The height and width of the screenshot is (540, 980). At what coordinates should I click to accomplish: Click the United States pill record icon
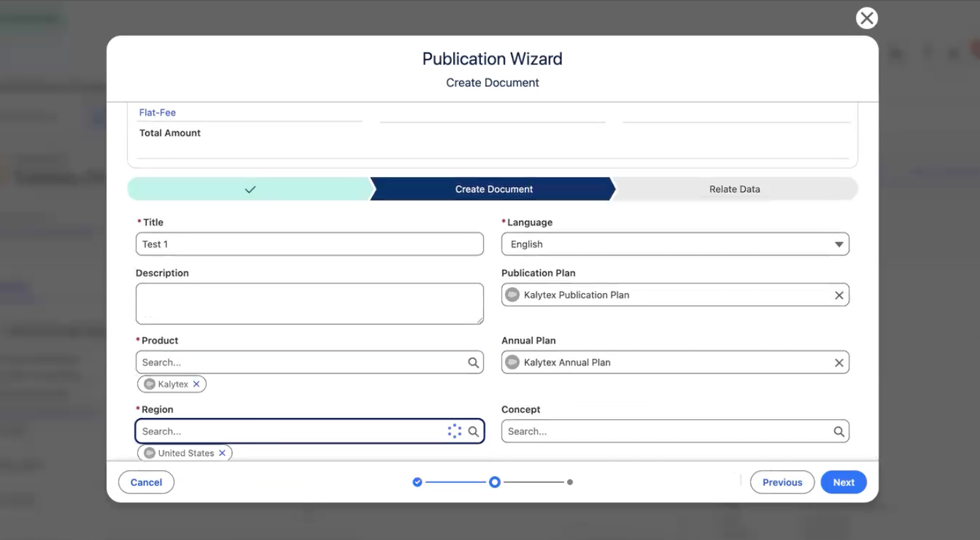[149, 453]
